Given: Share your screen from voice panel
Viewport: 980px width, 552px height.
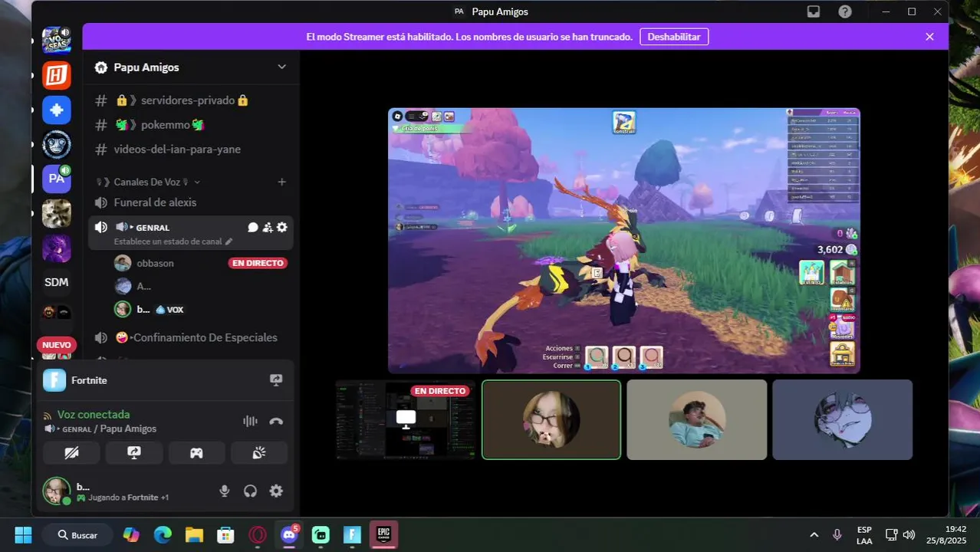Looking at the screenshot, I should (134, 453).
